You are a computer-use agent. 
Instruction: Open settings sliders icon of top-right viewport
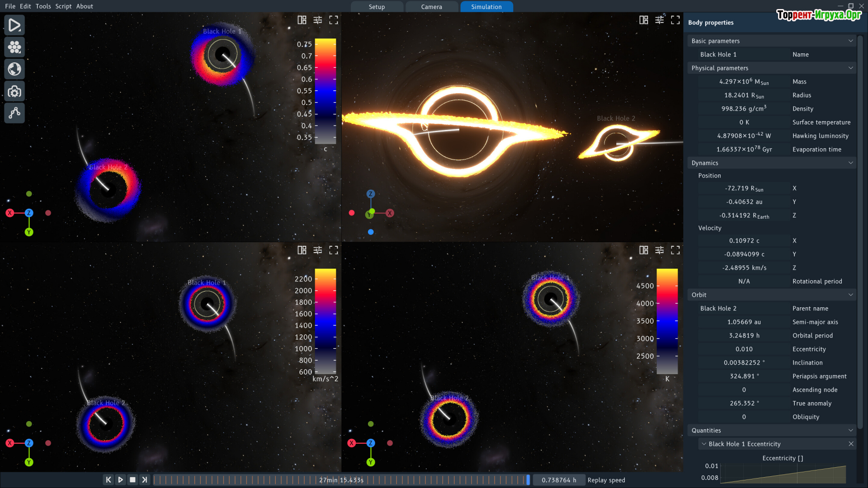660,20
